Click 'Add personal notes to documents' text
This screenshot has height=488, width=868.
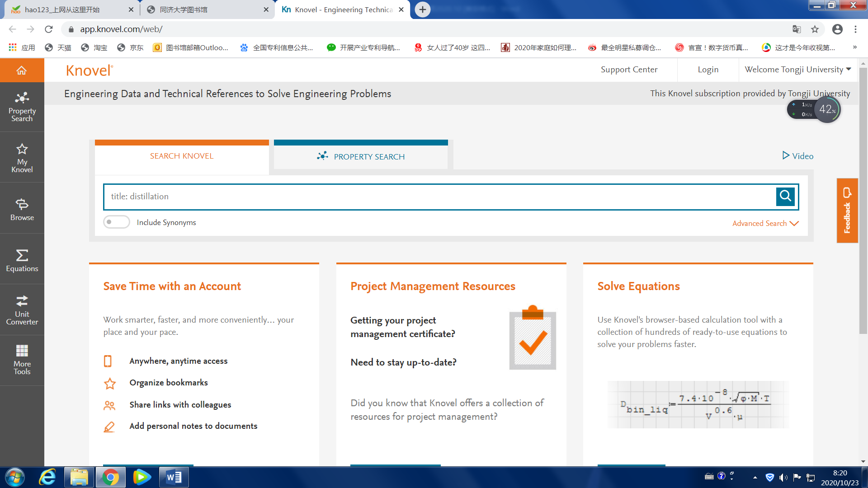click(193, 426)
